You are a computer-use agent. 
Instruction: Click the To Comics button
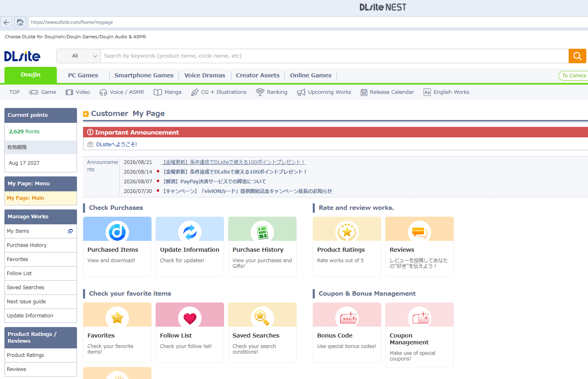(x=573, y=76)
